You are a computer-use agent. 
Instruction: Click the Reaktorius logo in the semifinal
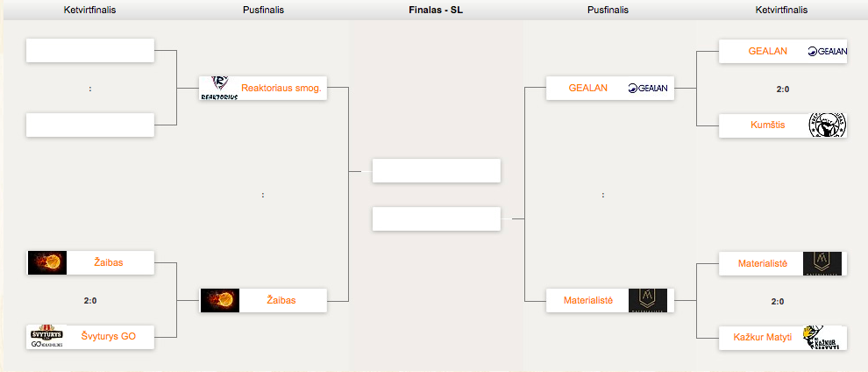(x=219, y=88)
